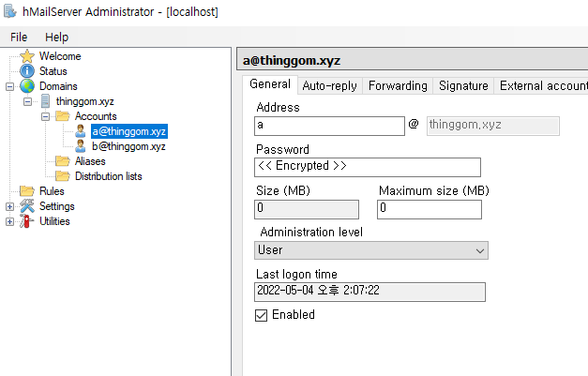Select b@thinggom.xyz in the tree
The image size is (588, 376).
tap(129, 146)
